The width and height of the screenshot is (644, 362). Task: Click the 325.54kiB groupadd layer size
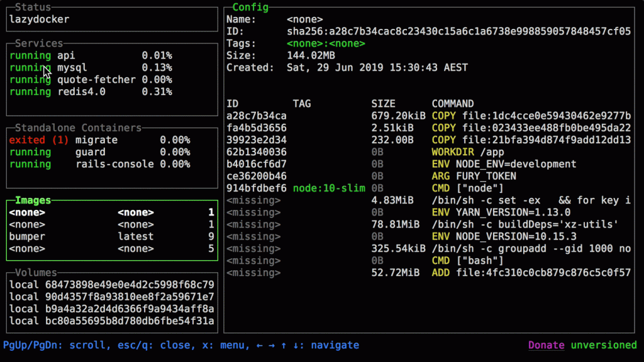(398, 249)
